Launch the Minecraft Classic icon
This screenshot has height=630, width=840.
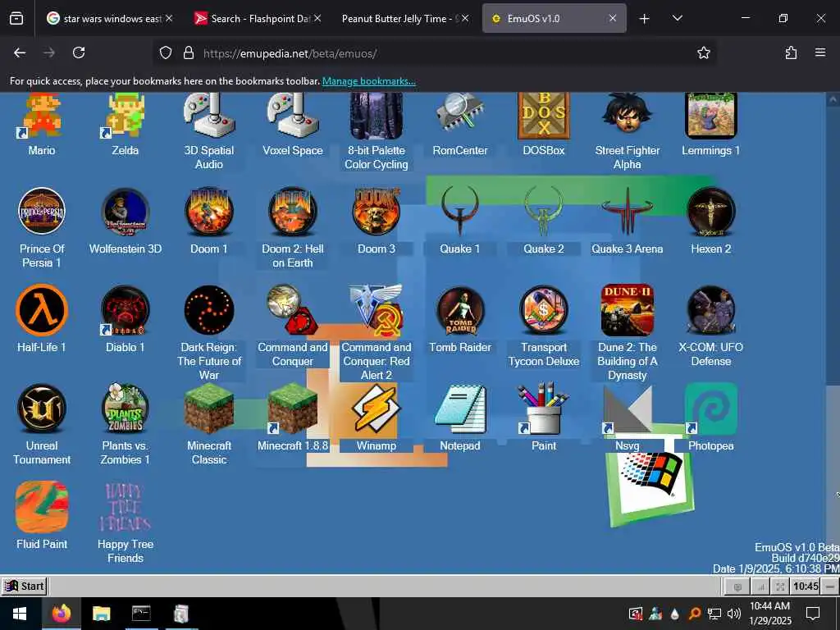[209, 409]
